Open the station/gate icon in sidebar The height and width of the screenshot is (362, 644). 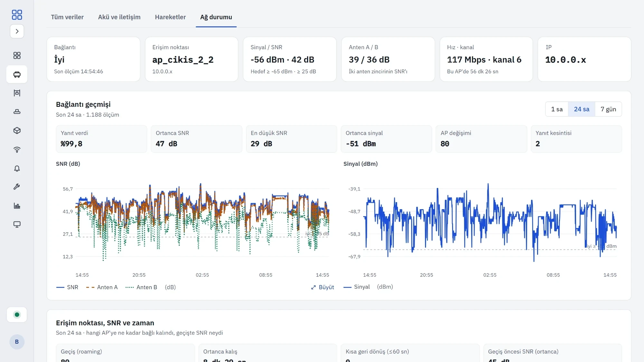point(17,93)
